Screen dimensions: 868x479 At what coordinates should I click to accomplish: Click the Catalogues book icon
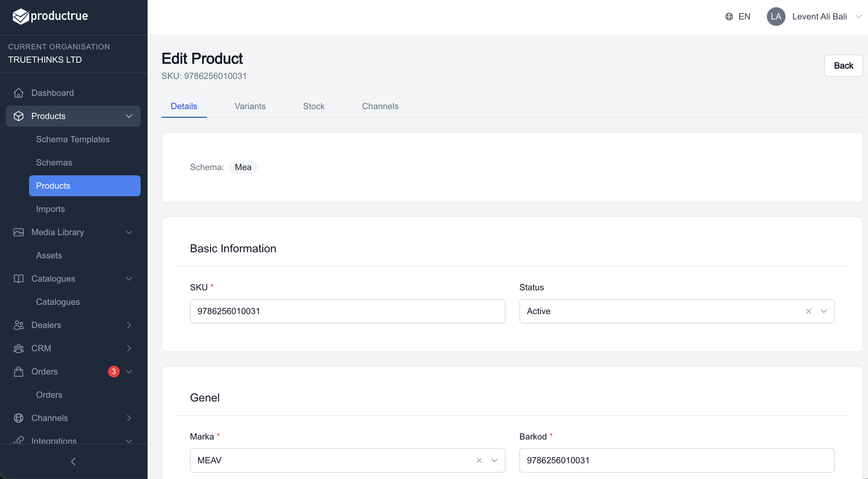tap(19, 279)
